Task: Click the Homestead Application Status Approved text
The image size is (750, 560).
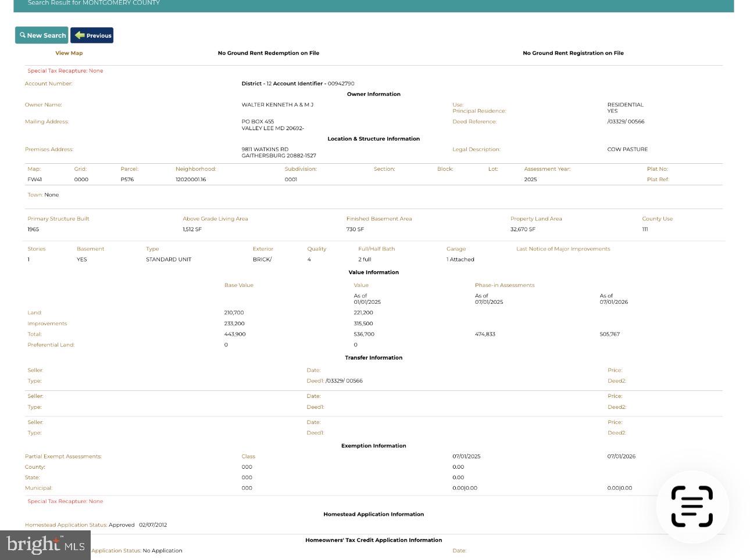Action: point(122,525)
